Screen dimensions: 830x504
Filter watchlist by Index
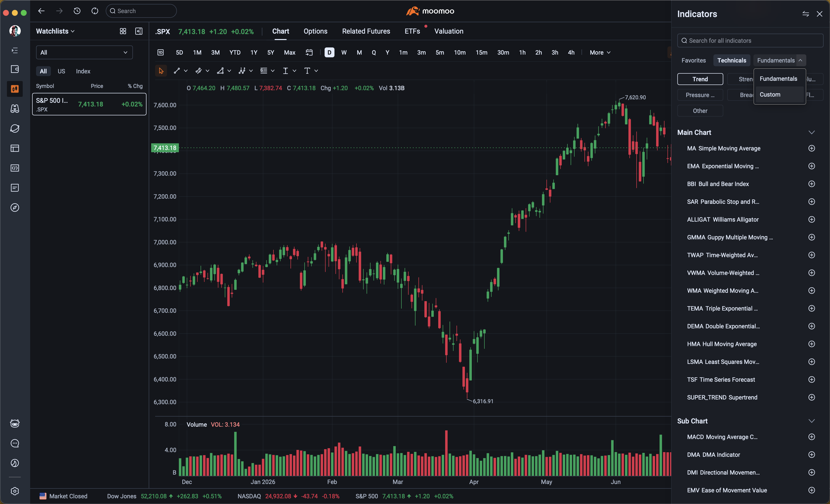83,71
